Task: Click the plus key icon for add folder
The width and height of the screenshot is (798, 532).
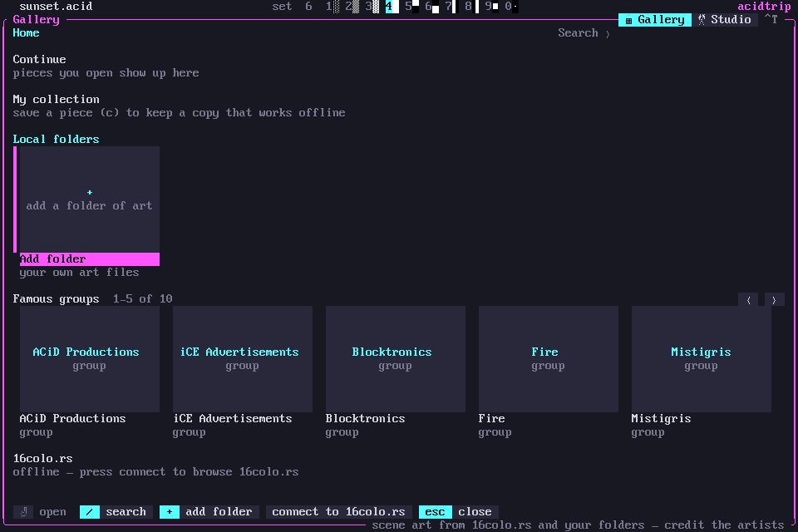Action: tap(170, 512)
